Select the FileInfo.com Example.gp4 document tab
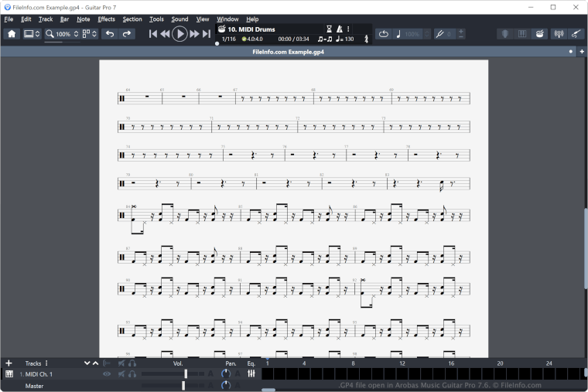The width and height of the screenshot is (588, 392). point(288,52)
